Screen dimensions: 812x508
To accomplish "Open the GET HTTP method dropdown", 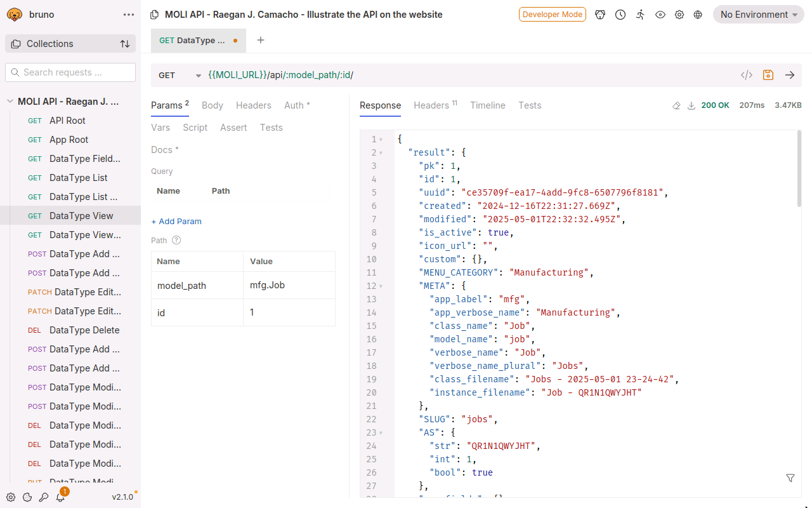I will pyautogui.click(x=180, y=75).
